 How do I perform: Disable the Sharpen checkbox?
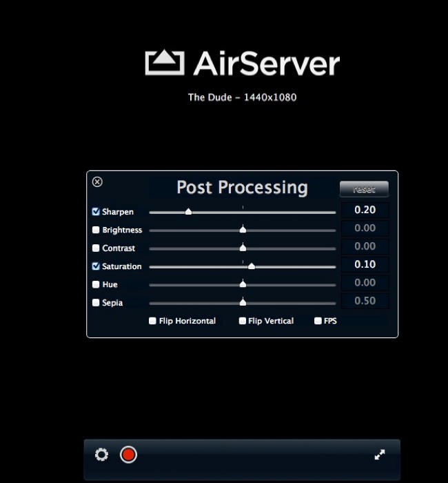96,212
